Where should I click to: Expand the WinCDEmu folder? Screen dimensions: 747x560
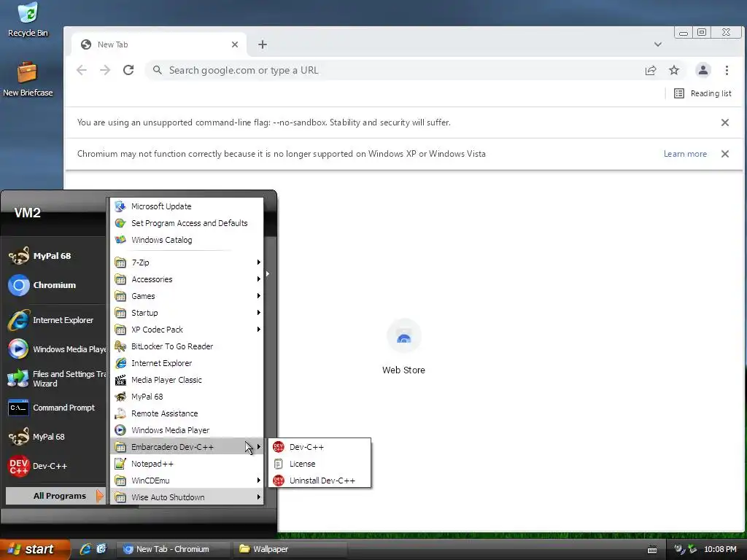(187, 481)
